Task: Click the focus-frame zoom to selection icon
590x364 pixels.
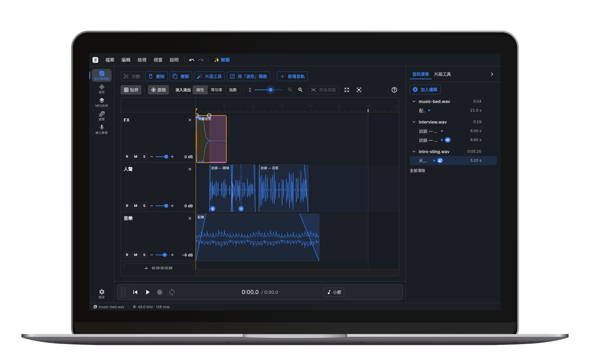Action: click(359, 90)
